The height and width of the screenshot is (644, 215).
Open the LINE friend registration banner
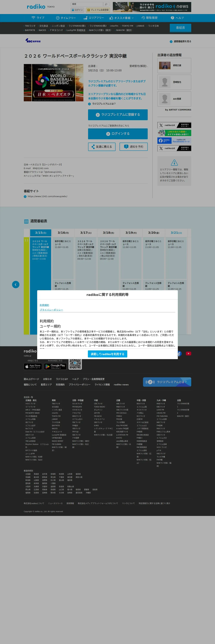pos(174,133)
